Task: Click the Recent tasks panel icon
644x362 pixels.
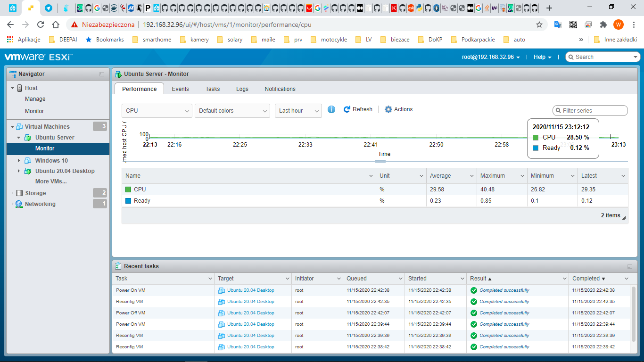Action: 118,266
